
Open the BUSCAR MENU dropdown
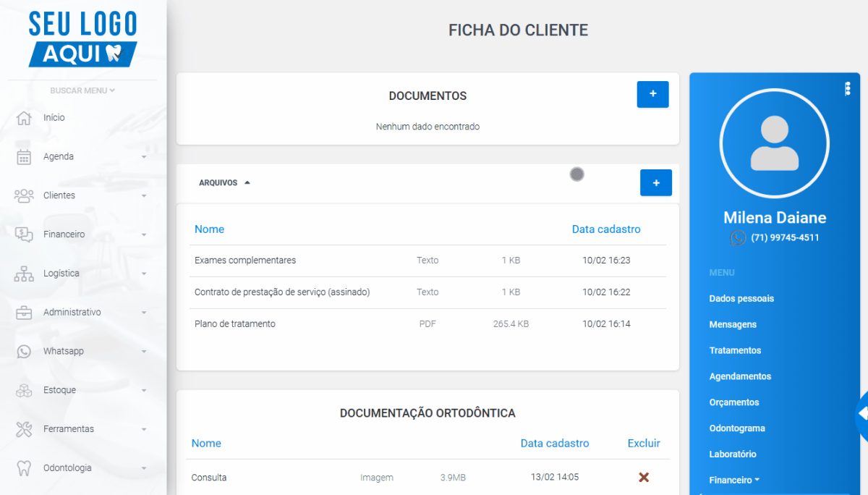point(82,90)
